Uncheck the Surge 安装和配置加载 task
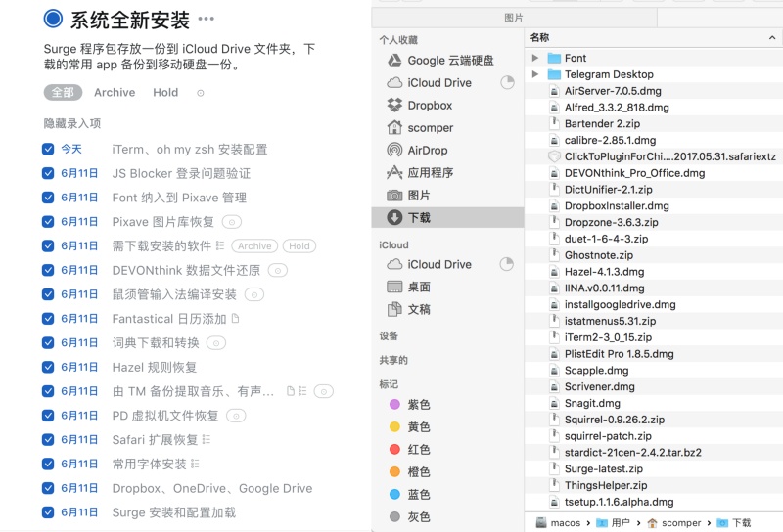The height and width of the screenshot is (532, 783). (x=48, y=512)
